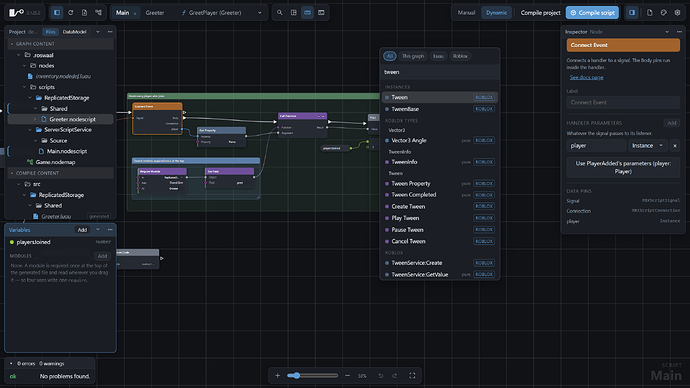Open the Project panel three-dot menu
Screen dimensions: 690x388
[110, 32]
